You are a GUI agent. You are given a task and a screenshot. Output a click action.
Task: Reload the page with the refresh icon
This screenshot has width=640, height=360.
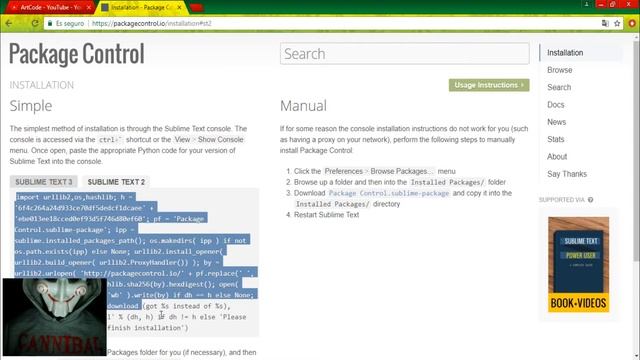pos(35,24)
